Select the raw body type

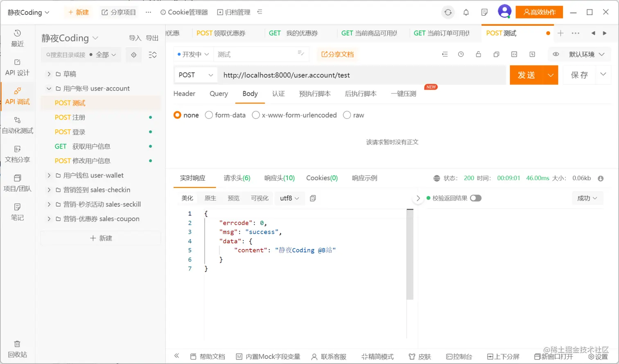click(x=354, y=115)
